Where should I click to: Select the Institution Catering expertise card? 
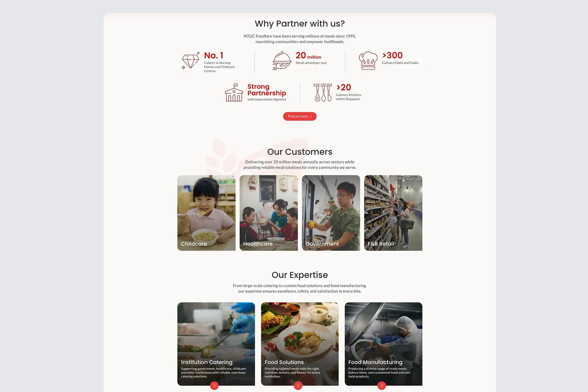(216, 344)
